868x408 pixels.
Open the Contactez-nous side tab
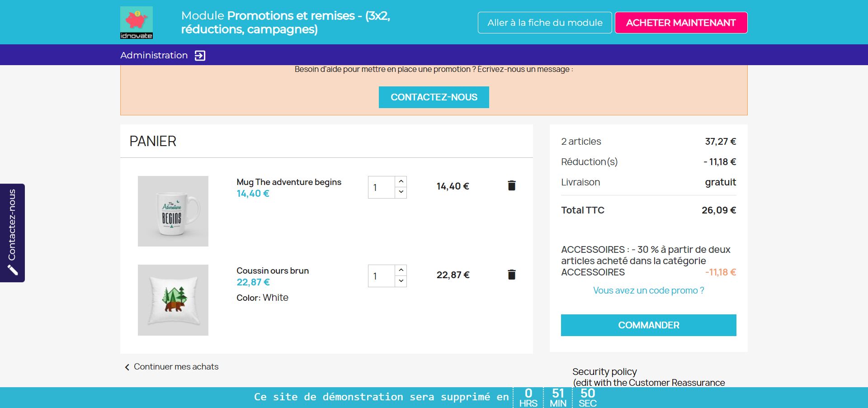click(12, 225)
